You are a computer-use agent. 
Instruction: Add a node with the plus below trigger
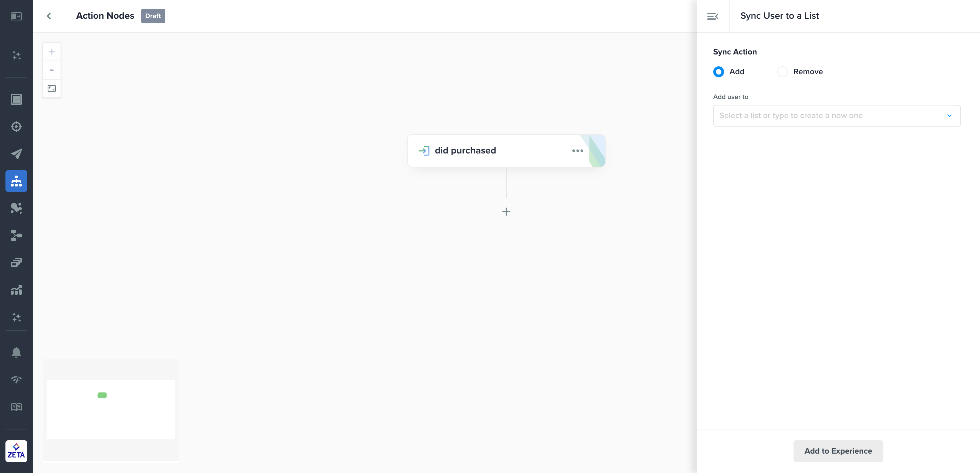tap(506, 212)
